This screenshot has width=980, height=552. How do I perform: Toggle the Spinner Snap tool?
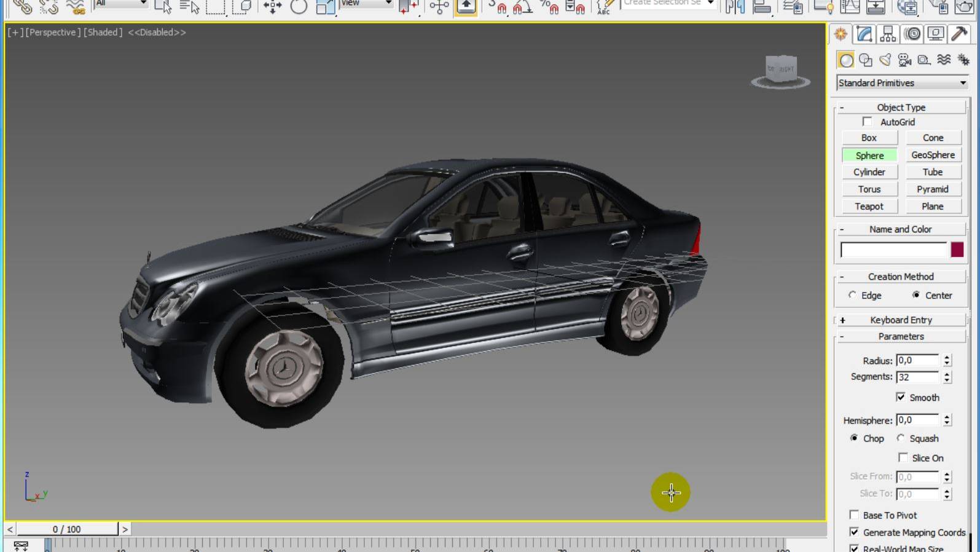tap(574, 6)
